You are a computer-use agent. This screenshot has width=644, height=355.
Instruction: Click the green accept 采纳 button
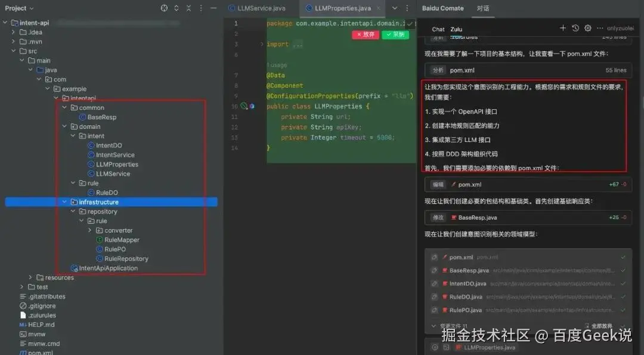click(395, 35)
